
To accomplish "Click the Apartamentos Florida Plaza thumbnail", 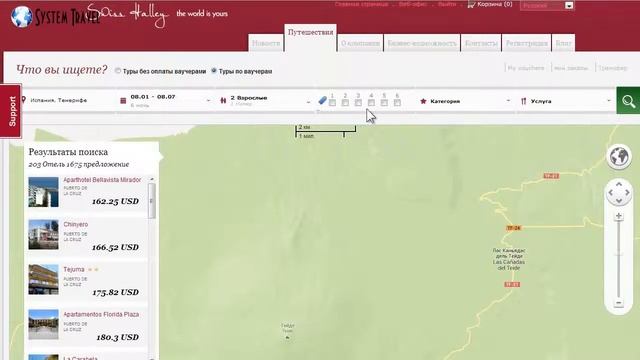I will (x=43, y=324).
